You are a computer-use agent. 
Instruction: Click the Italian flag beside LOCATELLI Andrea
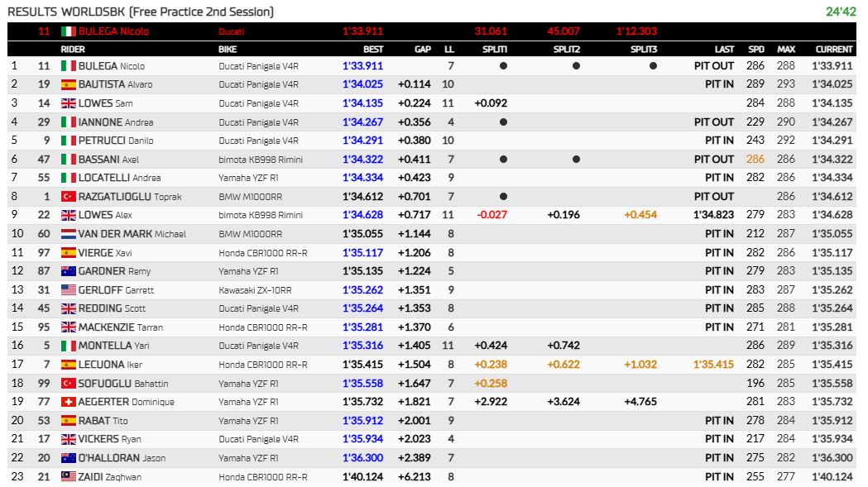click(x=68, y=178)
